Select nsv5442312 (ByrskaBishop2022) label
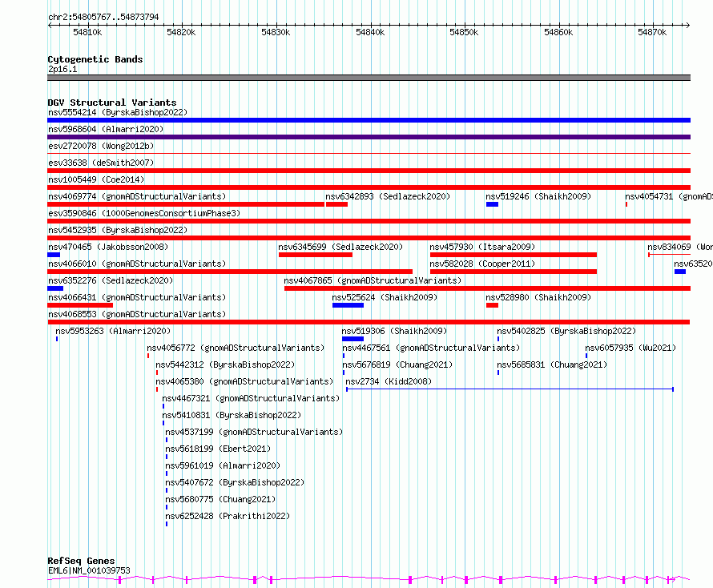The height and width of the screenshot is (588, 713). tap(226, 364)
